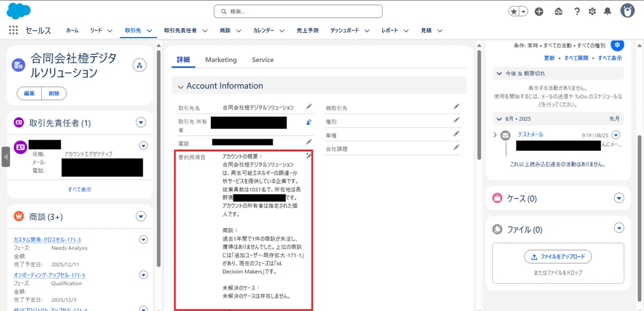This screenshot has height=311, width=644.
Task: Click the すべて表示 link in activity
Action: (610, 58)
